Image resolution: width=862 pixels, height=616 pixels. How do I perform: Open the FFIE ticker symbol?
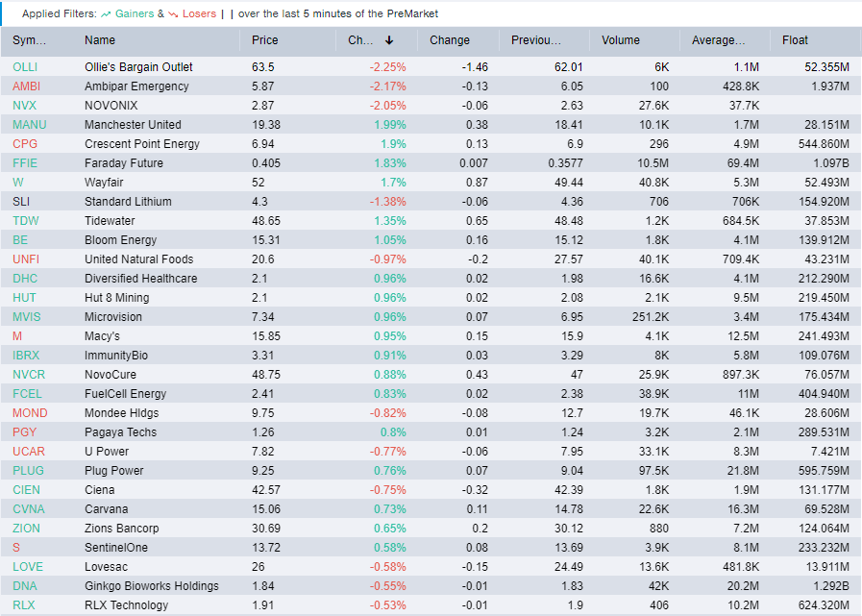25,163
